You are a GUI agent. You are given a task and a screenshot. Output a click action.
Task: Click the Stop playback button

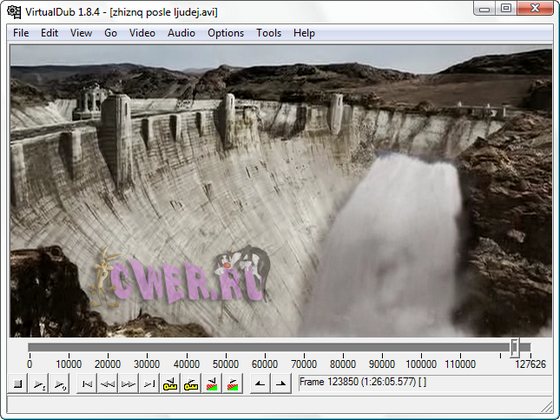click(x=18, y=384)
